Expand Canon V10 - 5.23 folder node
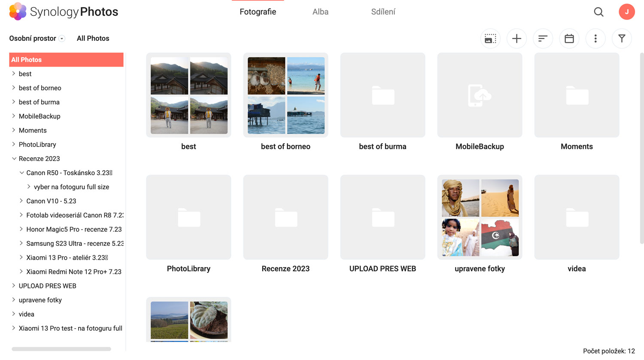 coord(21,201)
